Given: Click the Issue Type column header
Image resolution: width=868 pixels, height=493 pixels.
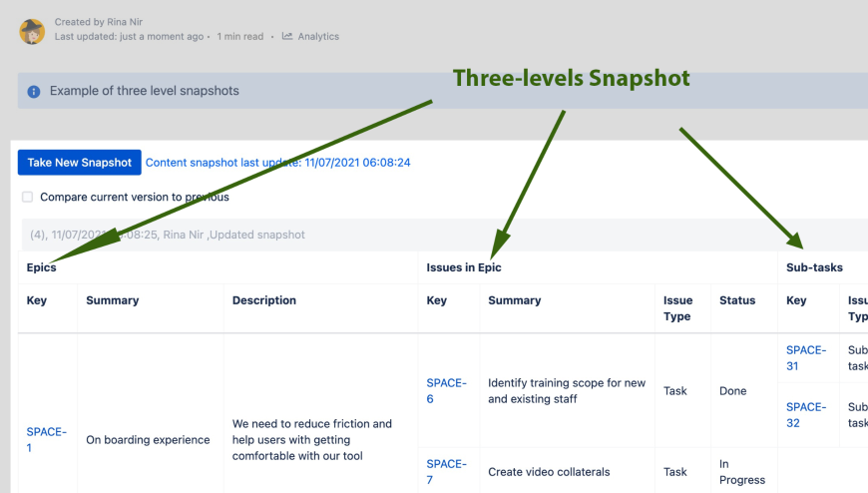Looking at the screenshot, I should tap(677, 308).
